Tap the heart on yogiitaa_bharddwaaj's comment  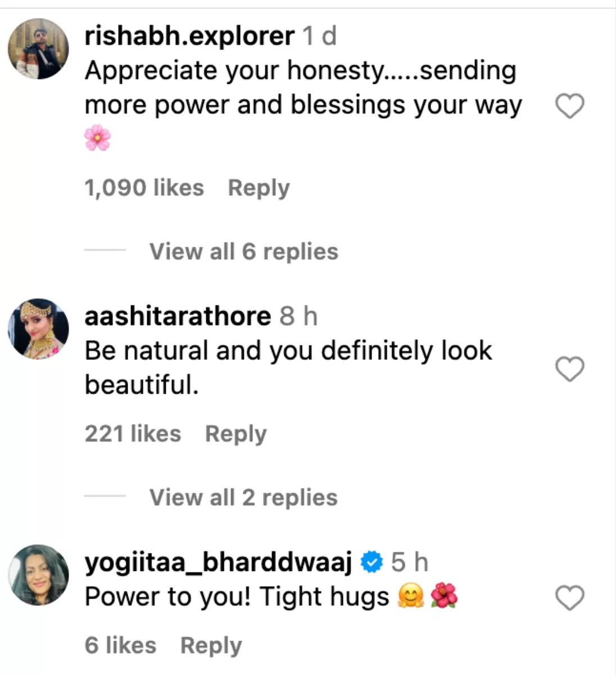(570, 597)
